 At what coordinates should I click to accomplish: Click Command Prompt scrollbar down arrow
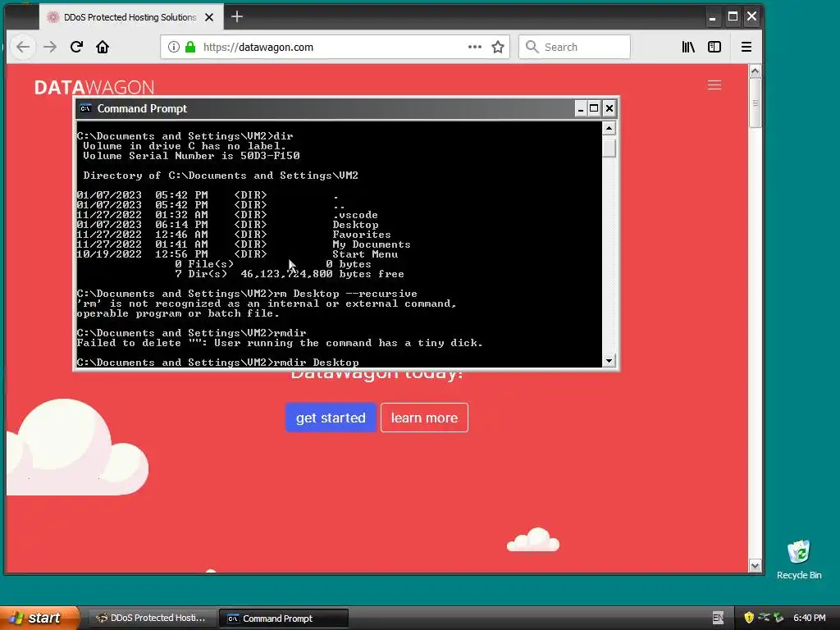(x=609, y=361)
